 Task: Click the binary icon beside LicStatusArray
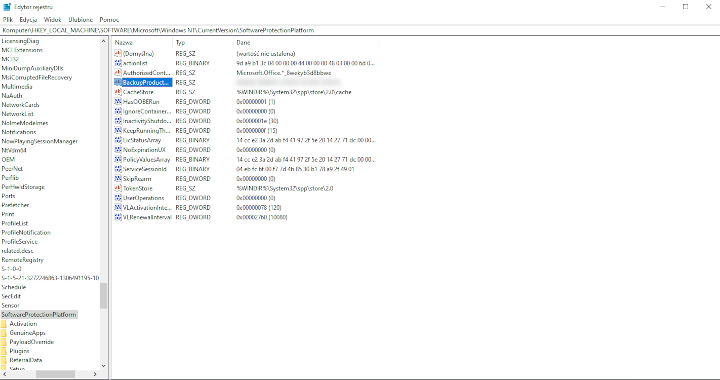[x=118, y=140]
